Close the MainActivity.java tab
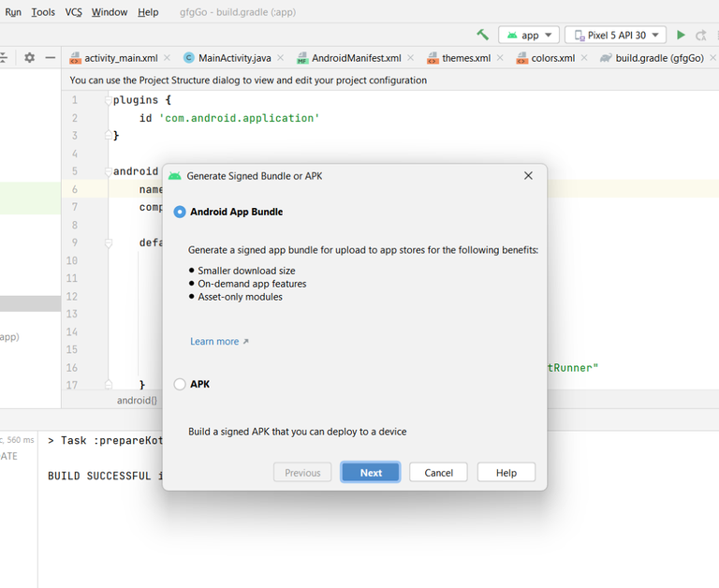The image size is (719, 588). (281, 58)
